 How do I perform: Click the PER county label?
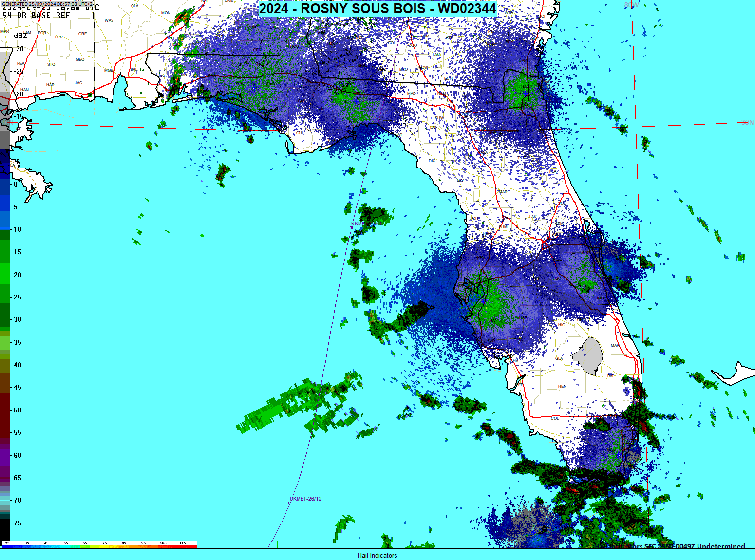pos(59,37)
